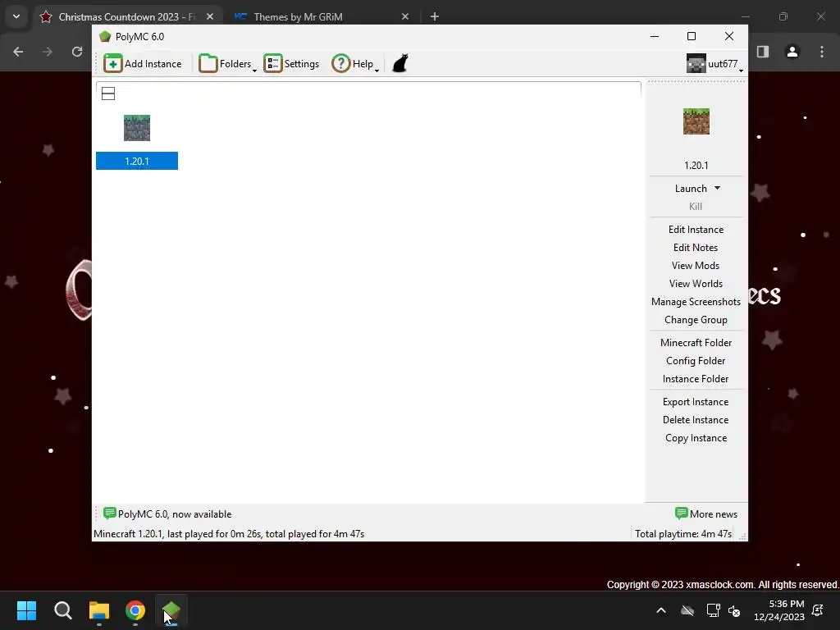
Task: Open the Help toolbar menu
Action: point(354,64)
